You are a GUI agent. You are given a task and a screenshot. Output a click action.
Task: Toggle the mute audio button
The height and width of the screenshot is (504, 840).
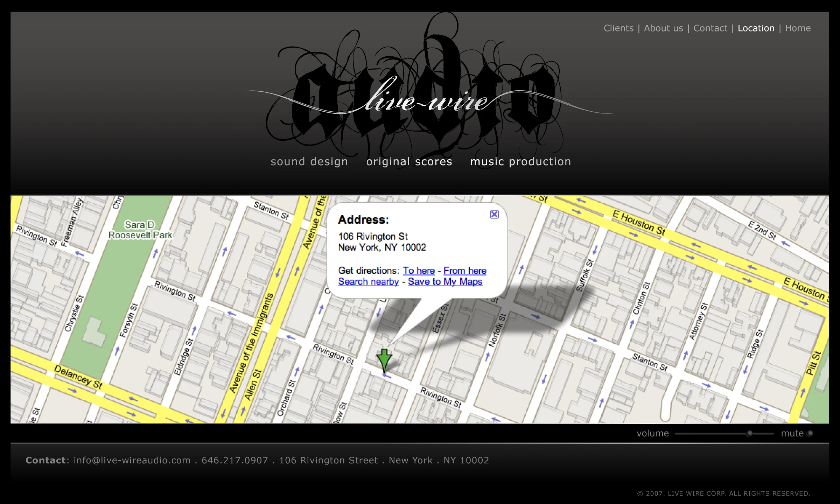810,434
